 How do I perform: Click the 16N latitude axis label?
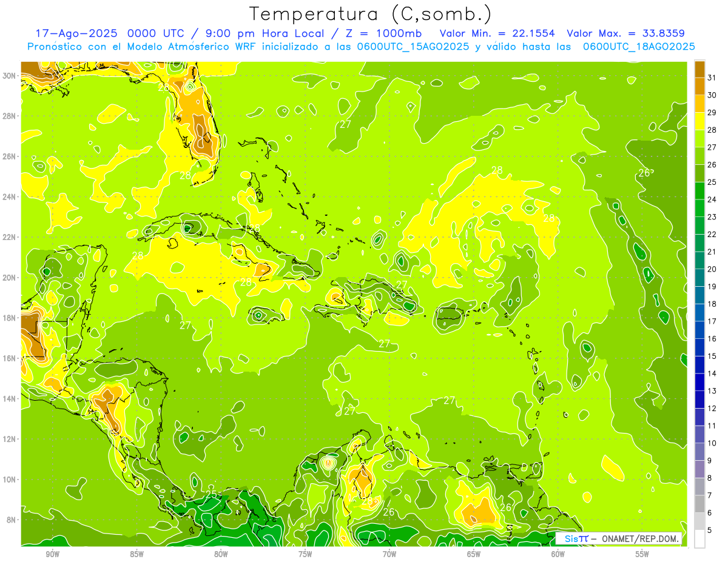[x=10, y=358]
